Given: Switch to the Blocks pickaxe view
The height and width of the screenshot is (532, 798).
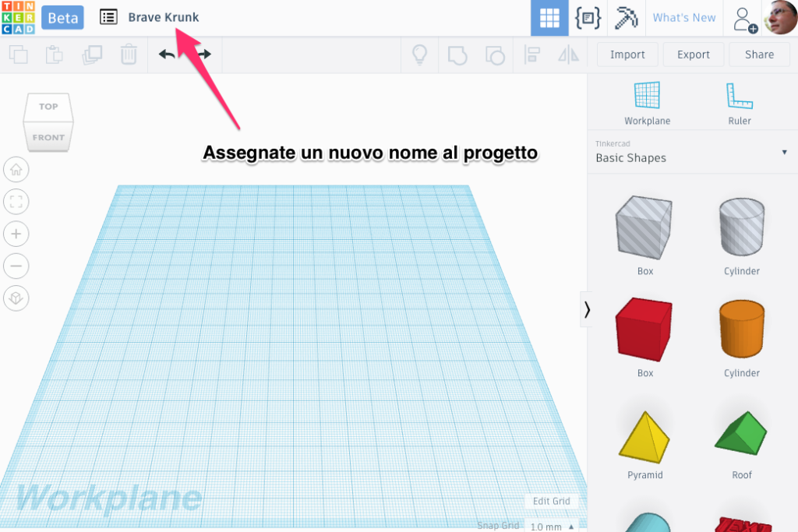Looking at the screenshot, I should point(626,18).
